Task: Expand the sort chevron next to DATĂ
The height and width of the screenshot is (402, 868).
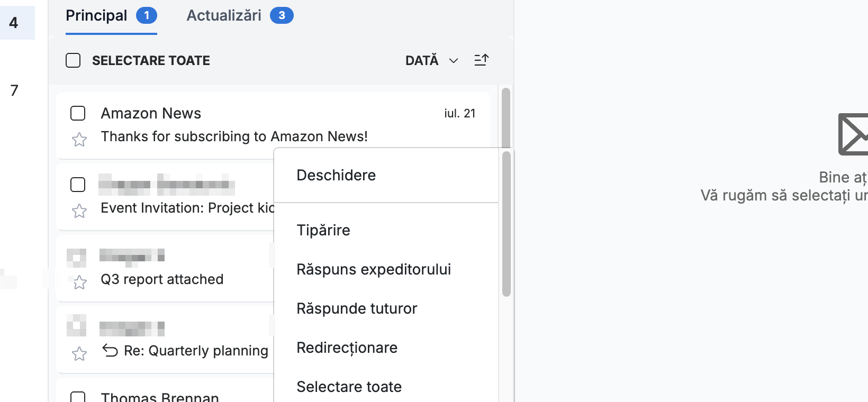Action: click(x=454, y=61)
